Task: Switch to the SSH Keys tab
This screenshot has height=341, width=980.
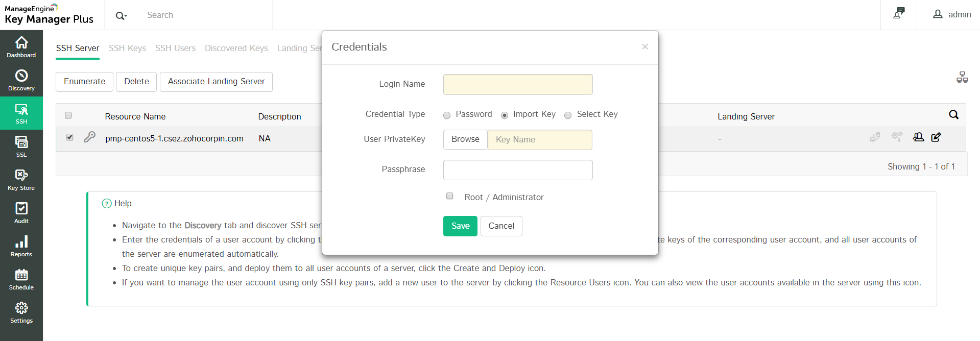Action: coord(127,48)
